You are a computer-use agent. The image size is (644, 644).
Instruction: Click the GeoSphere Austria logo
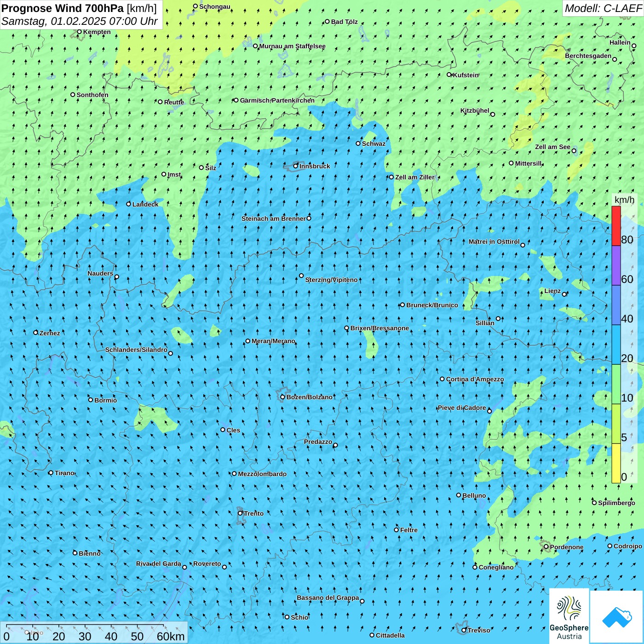tap(569, 616)
